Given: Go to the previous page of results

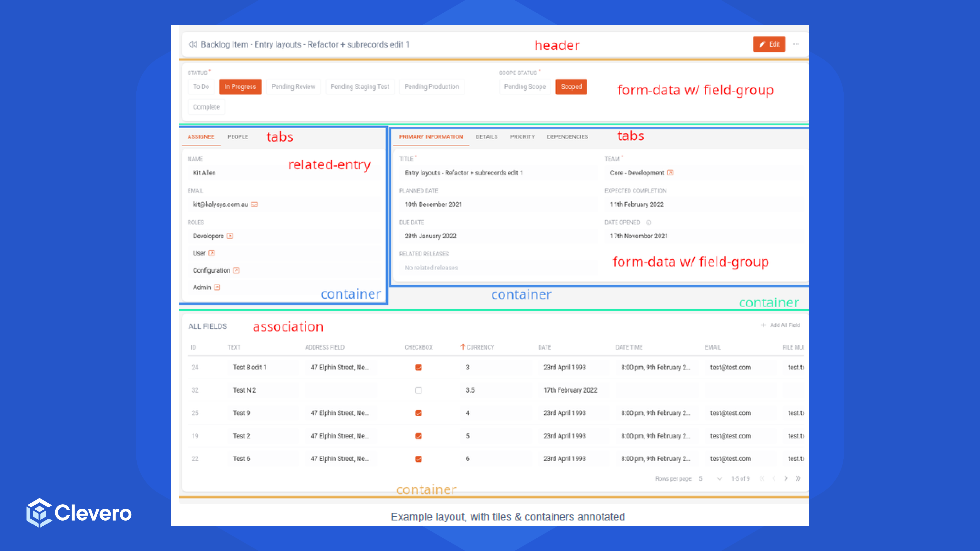Looking at the screenshot, I should pos(774,479).
